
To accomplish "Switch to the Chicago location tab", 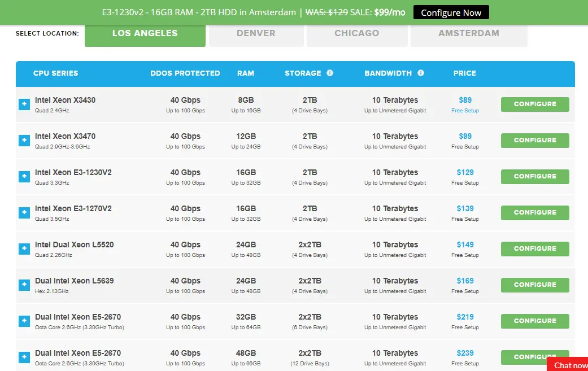I will click(357, 35).
